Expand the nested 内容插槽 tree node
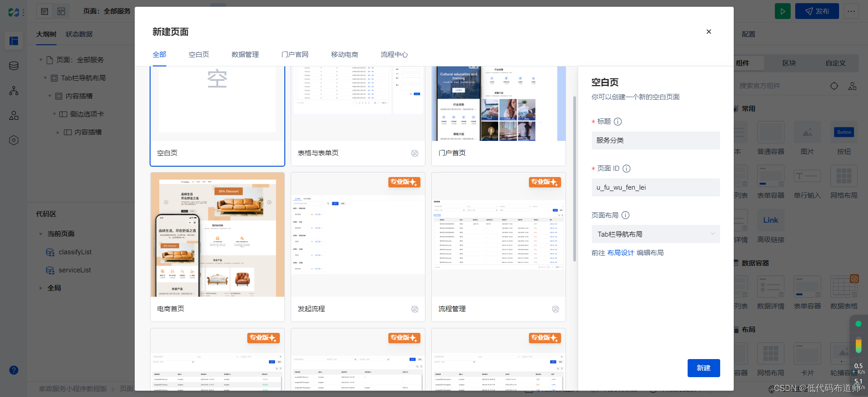 pyautogui.click(x=58, y=132)
